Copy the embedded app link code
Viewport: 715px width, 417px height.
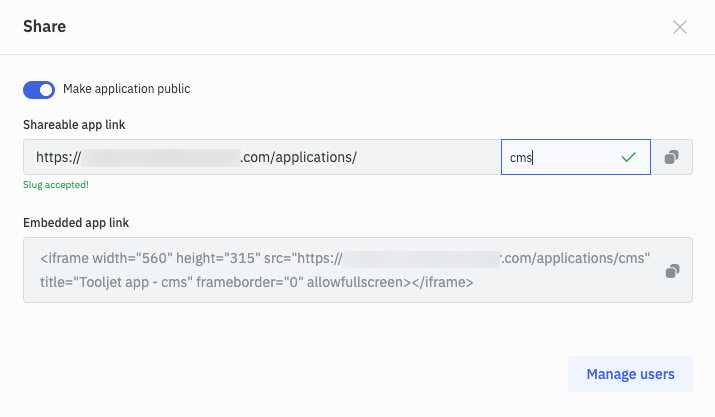672,270
